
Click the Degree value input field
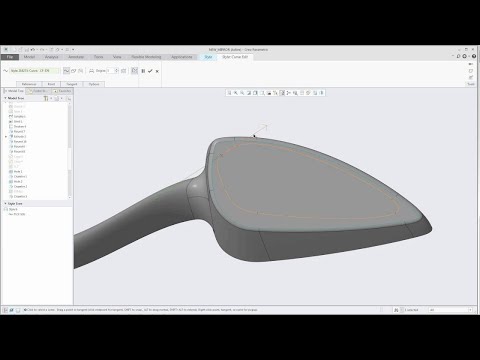click(x=110, y=71)
